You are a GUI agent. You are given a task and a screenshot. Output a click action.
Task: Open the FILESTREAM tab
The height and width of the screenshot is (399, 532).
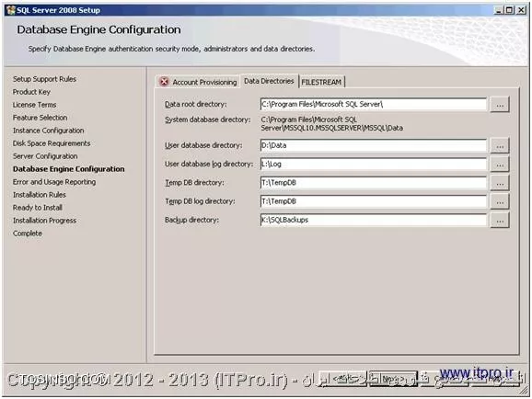coord(321,82)
